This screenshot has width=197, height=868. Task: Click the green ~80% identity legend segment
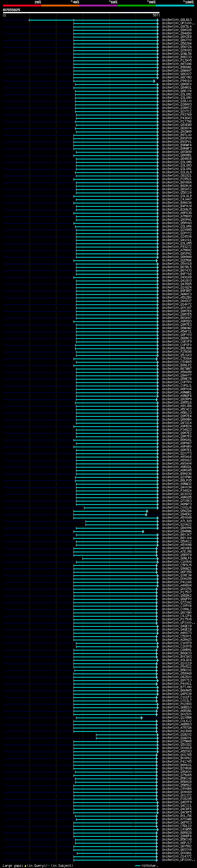(x=137, y=6)
